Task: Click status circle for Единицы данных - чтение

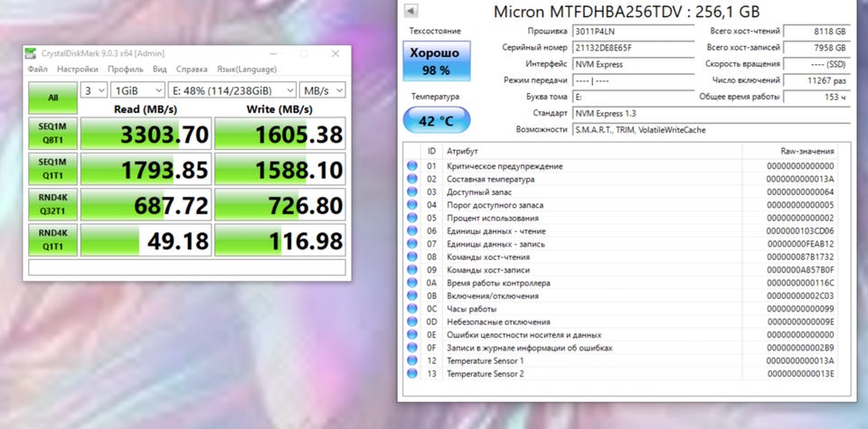Action: coord(412,230)
